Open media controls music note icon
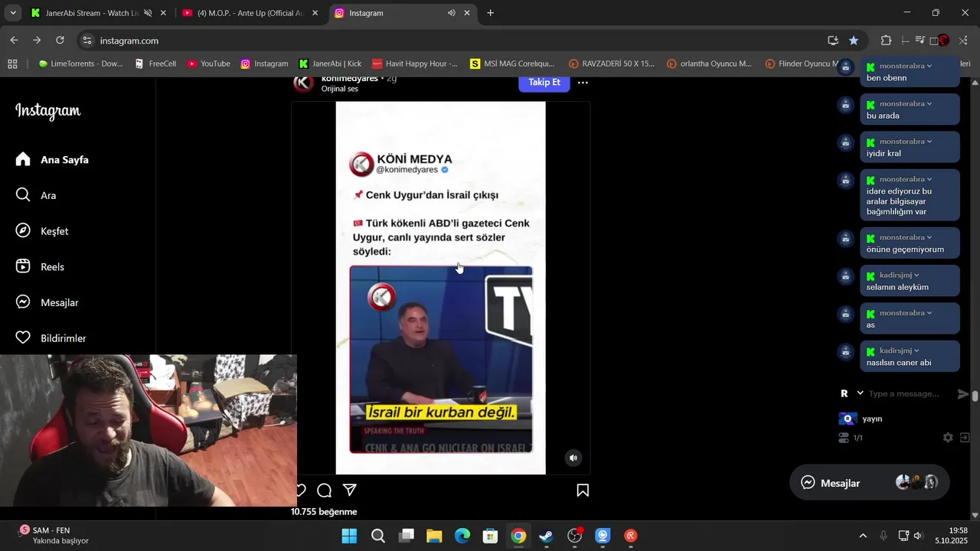This screenshot has width=980, height=551. [921, 41]
